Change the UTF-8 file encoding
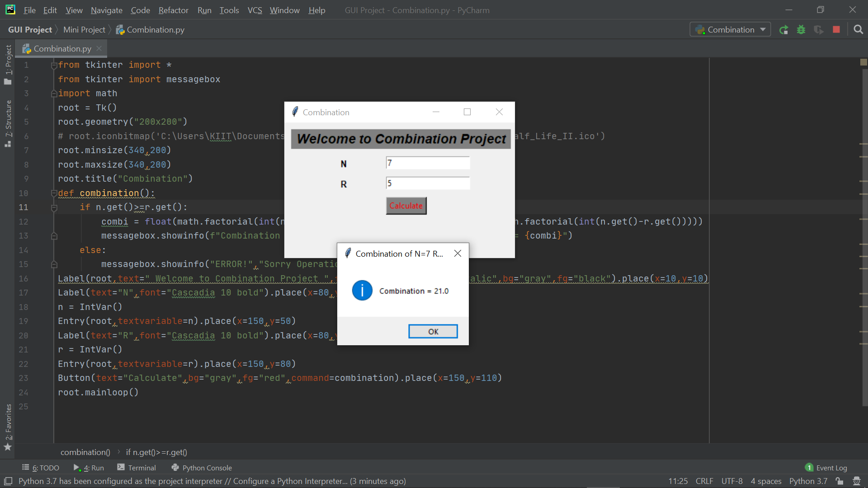Image resolution: width=868 pixels, height=488 pixels. 732,481
